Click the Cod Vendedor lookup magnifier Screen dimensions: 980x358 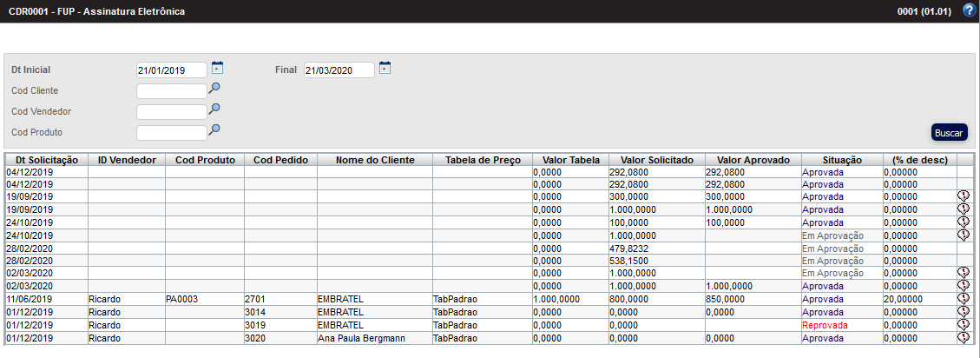pyautogui.click(x=214, y=109)
